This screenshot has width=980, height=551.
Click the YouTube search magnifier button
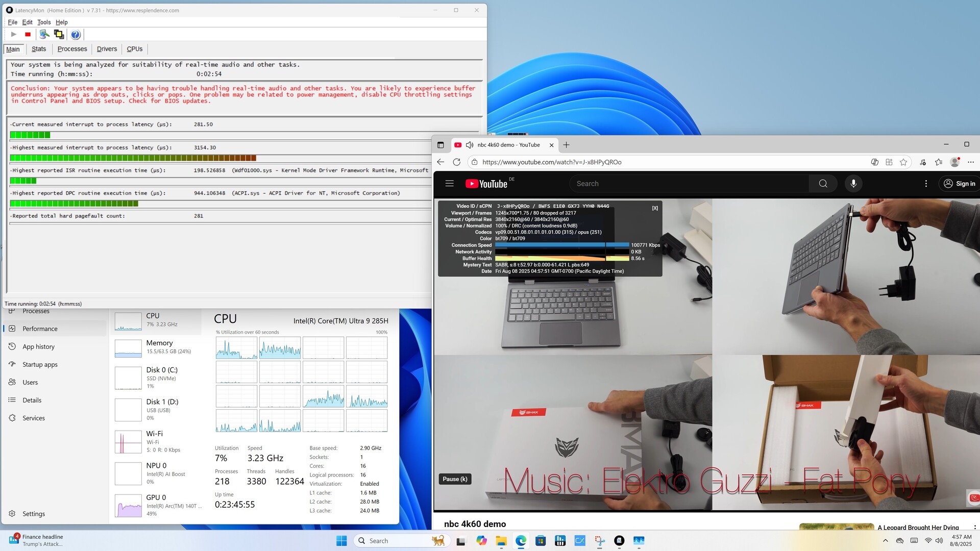823,184
